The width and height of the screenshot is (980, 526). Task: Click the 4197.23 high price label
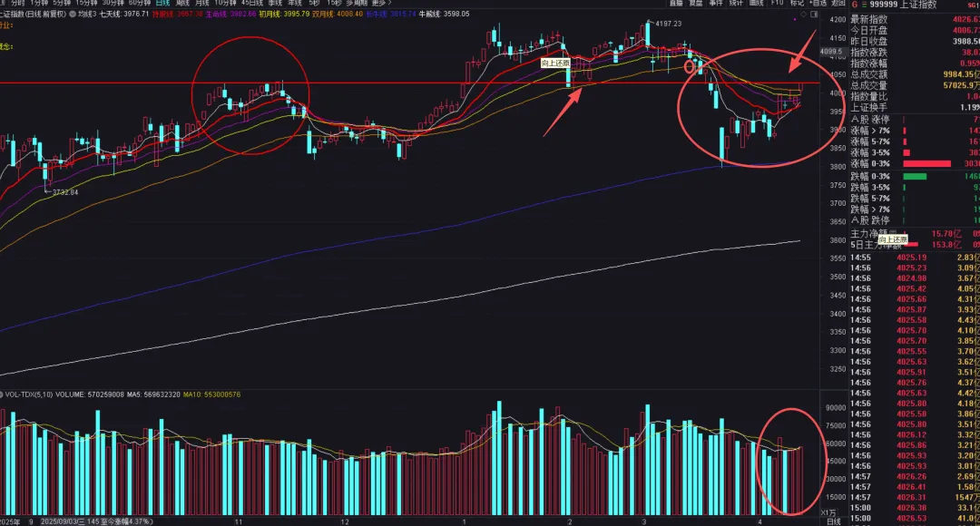(668, 24)
